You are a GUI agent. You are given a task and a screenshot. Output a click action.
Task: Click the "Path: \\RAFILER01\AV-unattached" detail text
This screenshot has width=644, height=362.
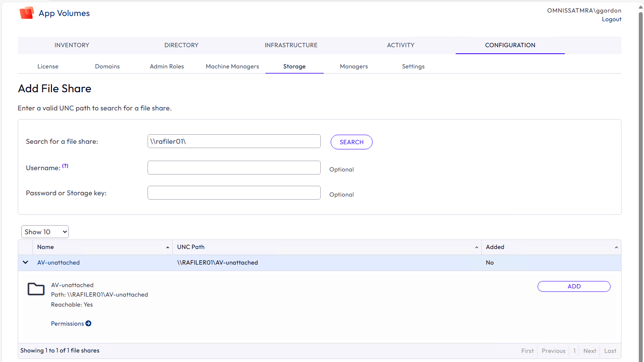pos(100,294)
